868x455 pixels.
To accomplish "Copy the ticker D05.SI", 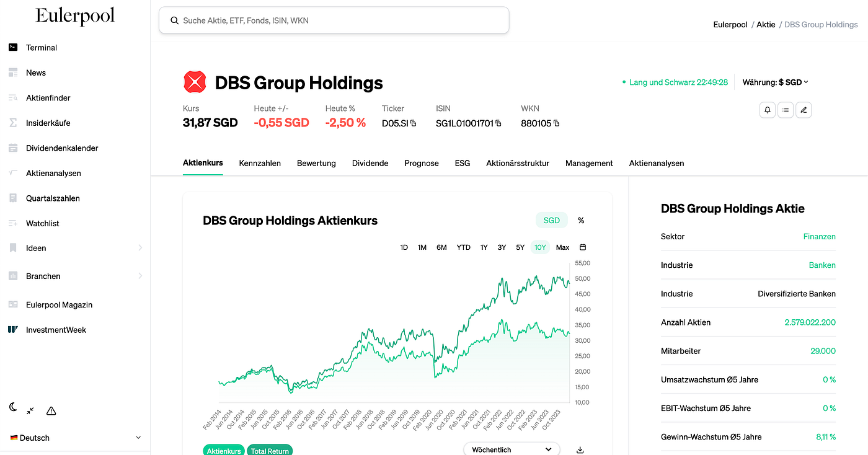I will tap(414, 123).
